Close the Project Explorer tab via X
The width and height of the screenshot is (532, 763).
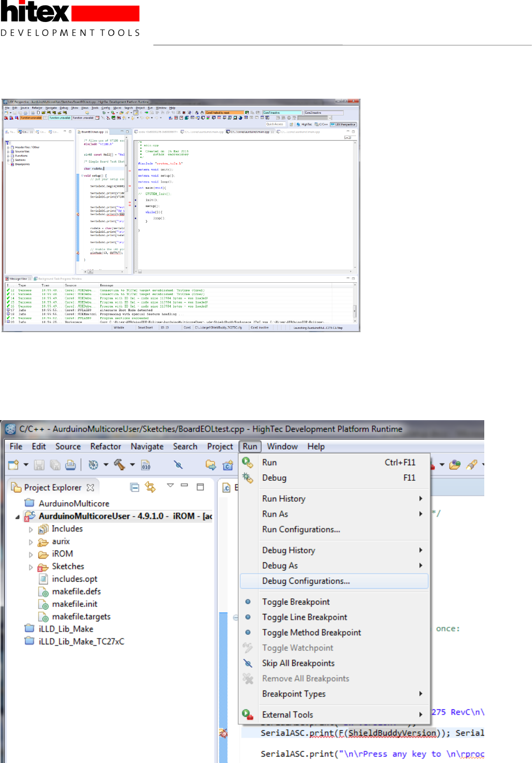90,487
